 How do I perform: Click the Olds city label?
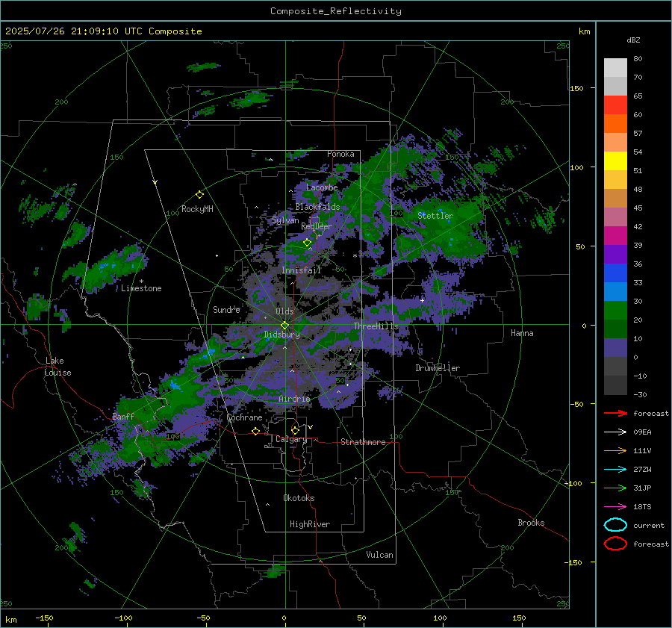coord(284,311)
